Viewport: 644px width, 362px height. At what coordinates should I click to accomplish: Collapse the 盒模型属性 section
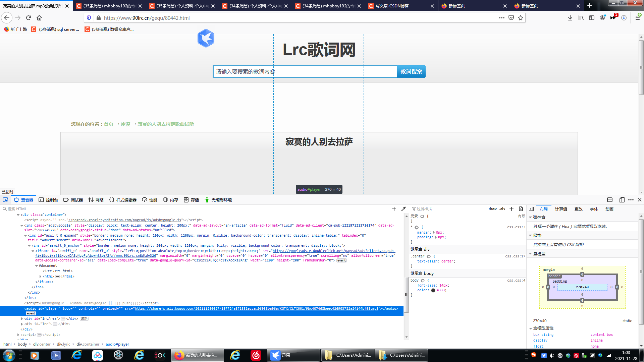pyautogui.click(x=530, y=328)
